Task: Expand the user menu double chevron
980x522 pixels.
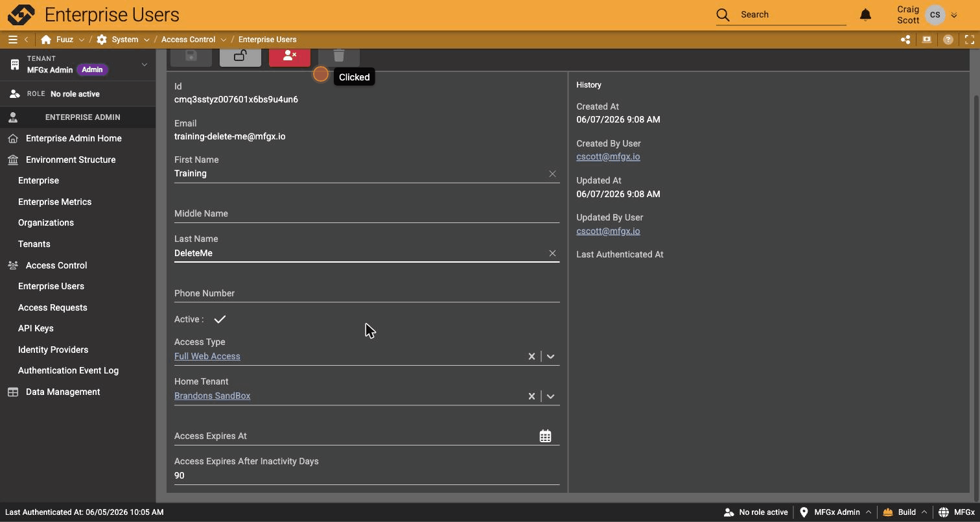Action: coord(953,15)
